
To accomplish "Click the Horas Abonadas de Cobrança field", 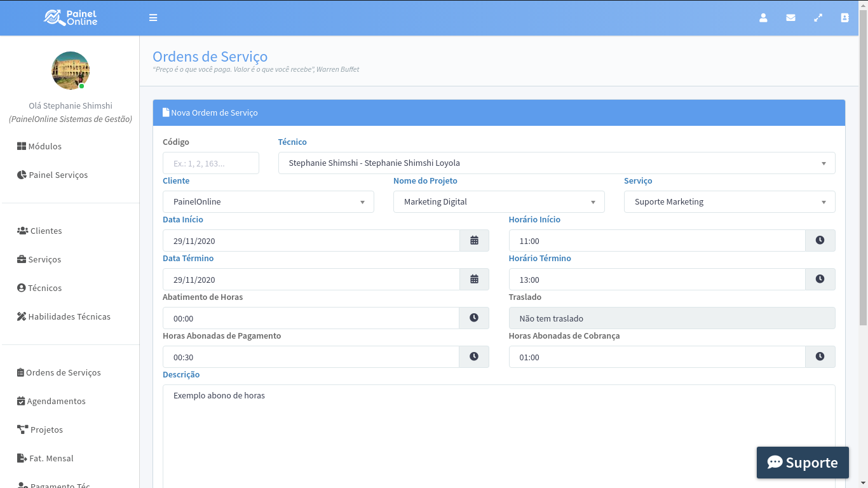I will click(657, 357).
